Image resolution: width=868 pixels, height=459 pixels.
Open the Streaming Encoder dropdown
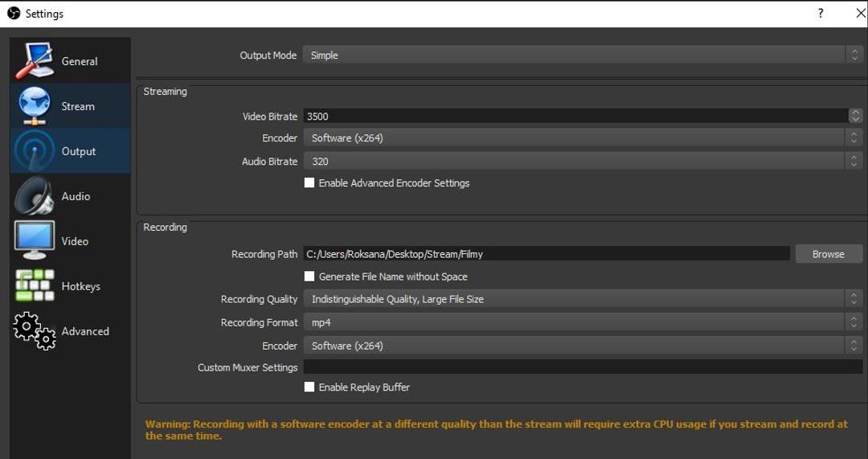582,138
